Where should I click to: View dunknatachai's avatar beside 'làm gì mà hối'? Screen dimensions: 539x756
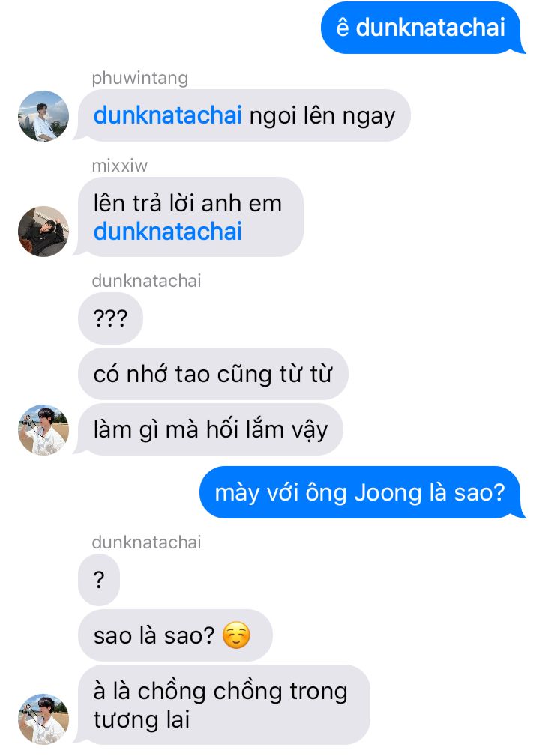[43, 429]
